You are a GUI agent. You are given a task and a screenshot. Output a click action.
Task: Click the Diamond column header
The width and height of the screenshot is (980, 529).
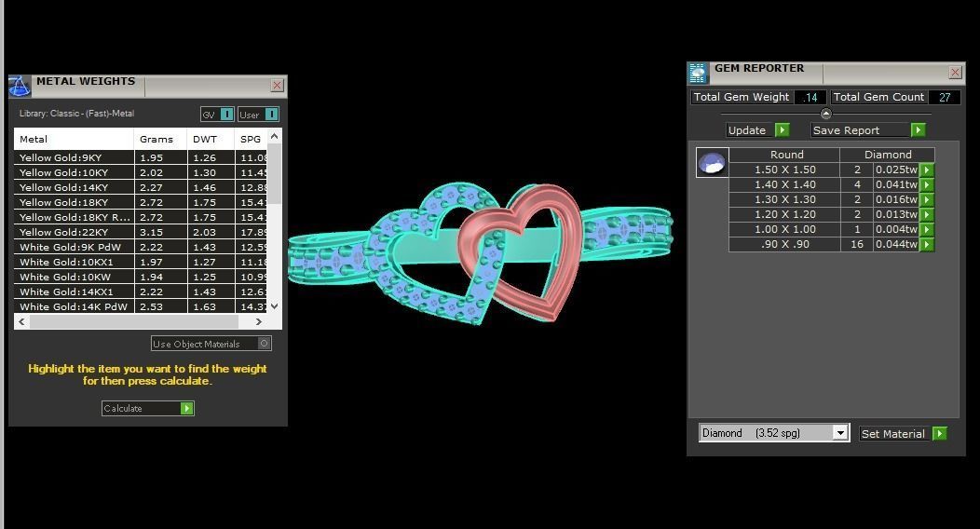coord(888,155)
